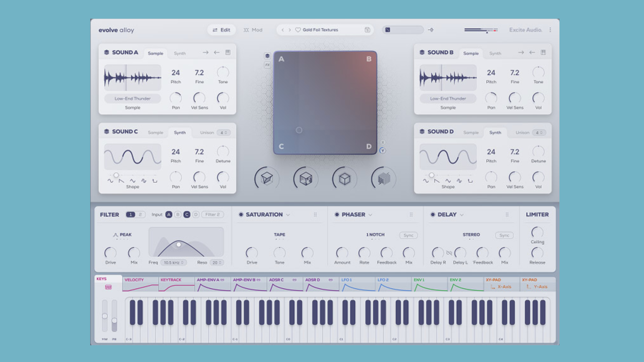Click the Phaser Sync button
The height and width of the screenshot is (362, 644).
(x=408, y=235)
